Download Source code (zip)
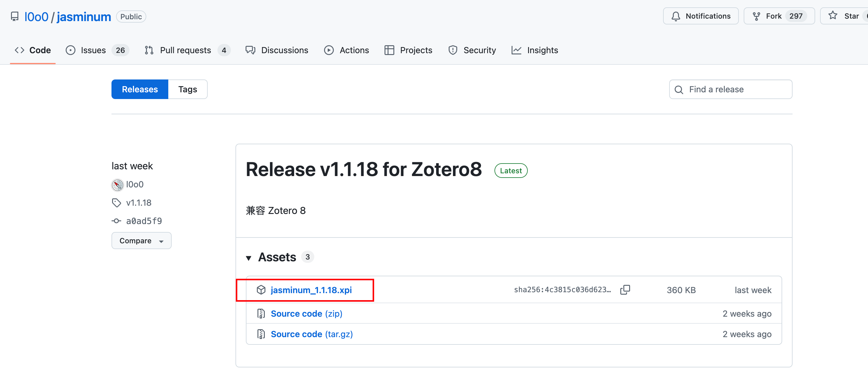868x368 pixels. click(306, 313)
